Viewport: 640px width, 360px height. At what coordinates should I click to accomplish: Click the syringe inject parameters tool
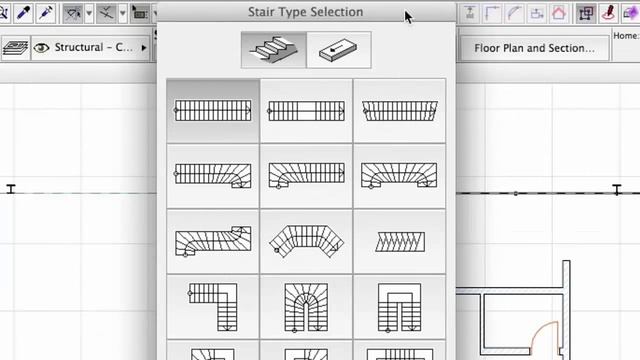pos(46,13)
